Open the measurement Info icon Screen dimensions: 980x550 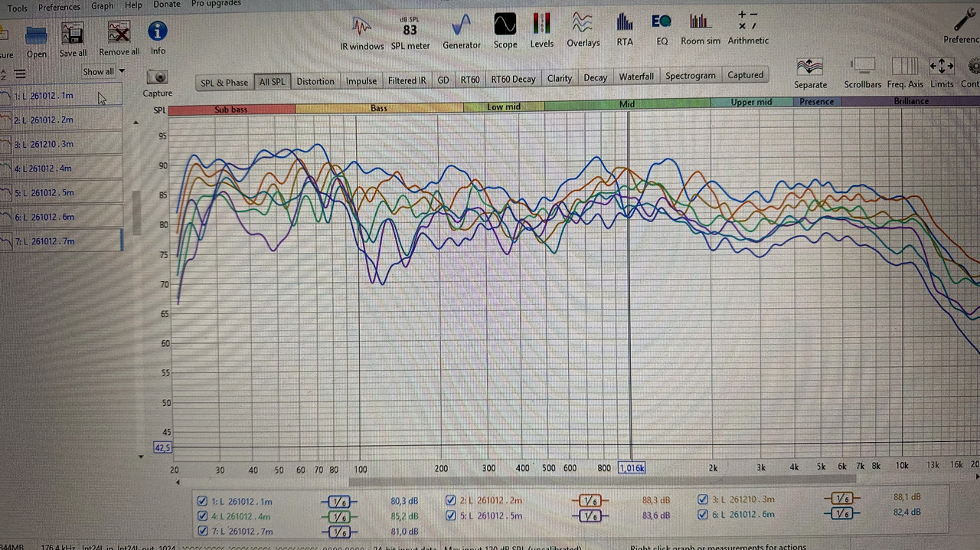click(158, 31)
